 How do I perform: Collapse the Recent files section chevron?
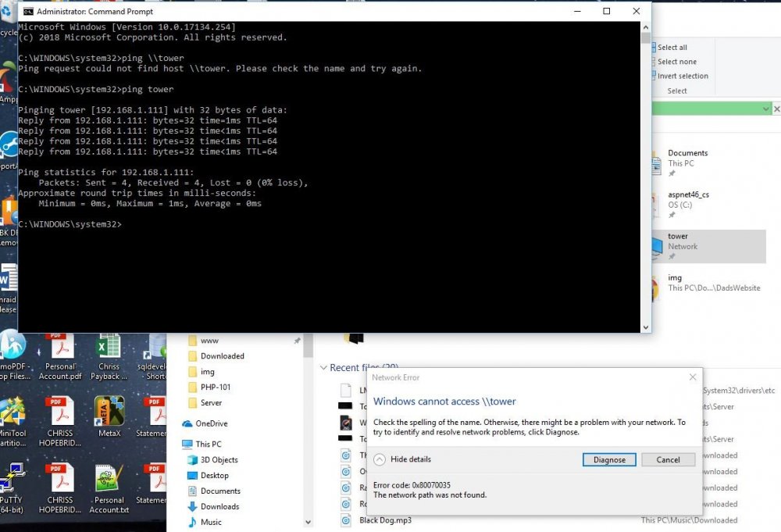coord(323,368)
